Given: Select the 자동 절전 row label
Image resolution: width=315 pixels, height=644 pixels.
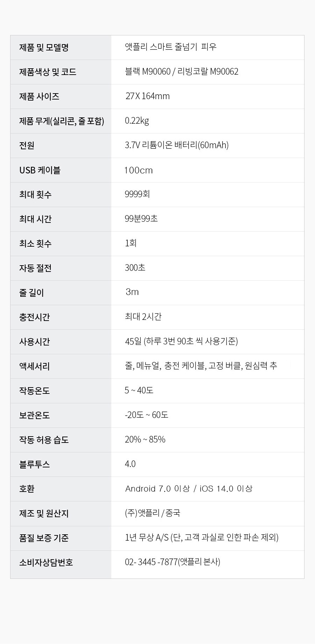Looking at the screenshot, I should click(x=61, y=268).
